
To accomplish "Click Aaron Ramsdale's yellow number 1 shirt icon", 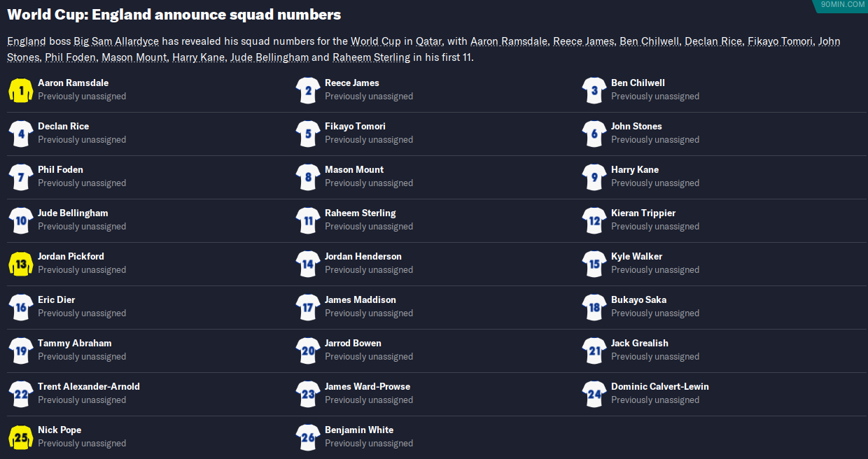I will 21,90.
